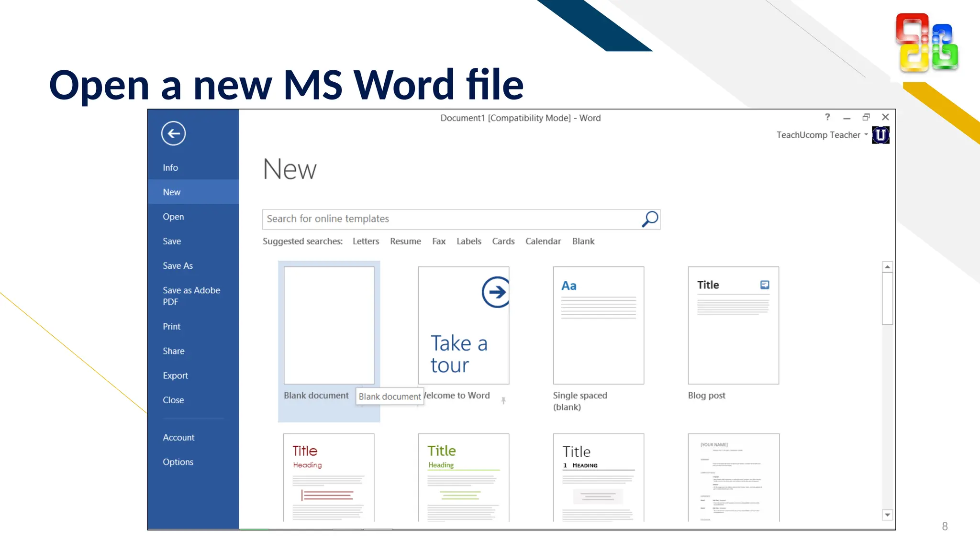Click the scrollbar up arrow

click(x=887, y=267)
